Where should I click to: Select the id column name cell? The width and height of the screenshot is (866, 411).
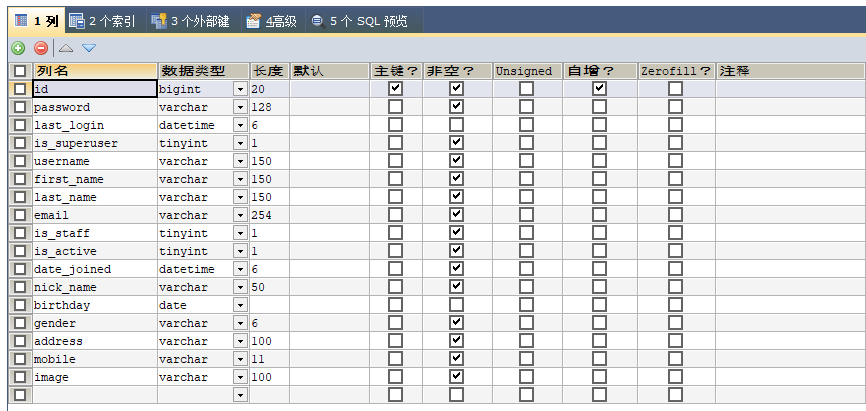click(x=95, y=89)
